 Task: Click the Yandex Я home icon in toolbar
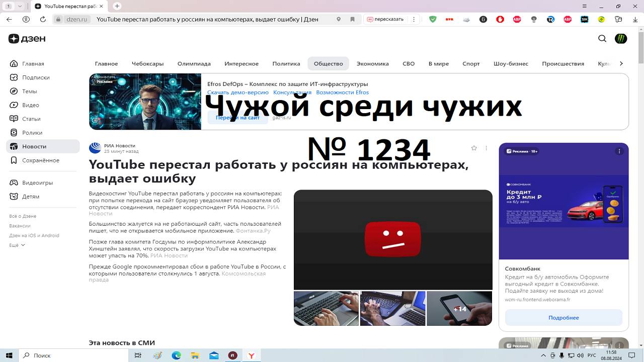click(x=26, y=19)
